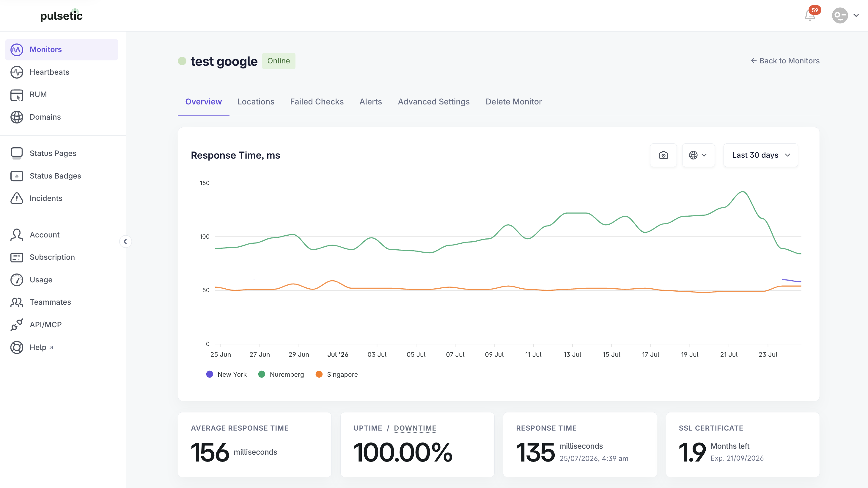Open Incidents warning icon
Image resolution: width=868 pixels, height=488 pixels.
point(17,198)
